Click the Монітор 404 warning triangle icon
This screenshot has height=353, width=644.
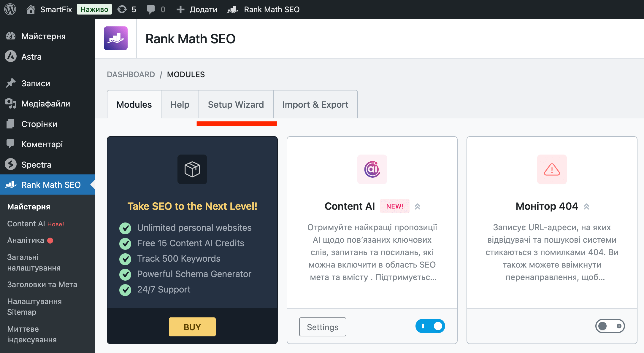(x=552, y=169)
